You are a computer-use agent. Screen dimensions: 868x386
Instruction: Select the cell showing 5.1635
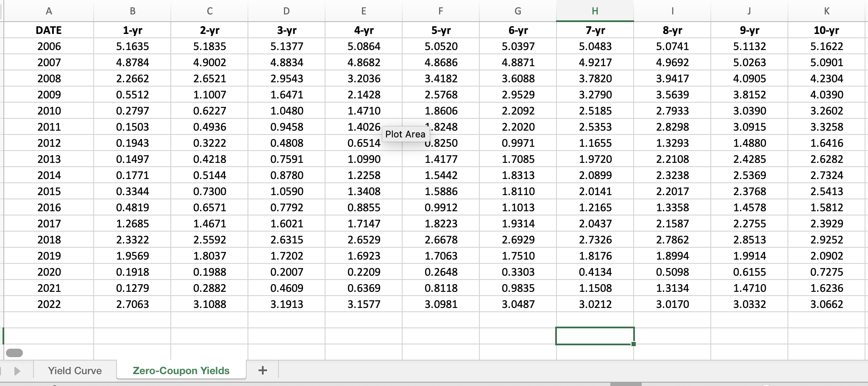[x=133, y=46]
